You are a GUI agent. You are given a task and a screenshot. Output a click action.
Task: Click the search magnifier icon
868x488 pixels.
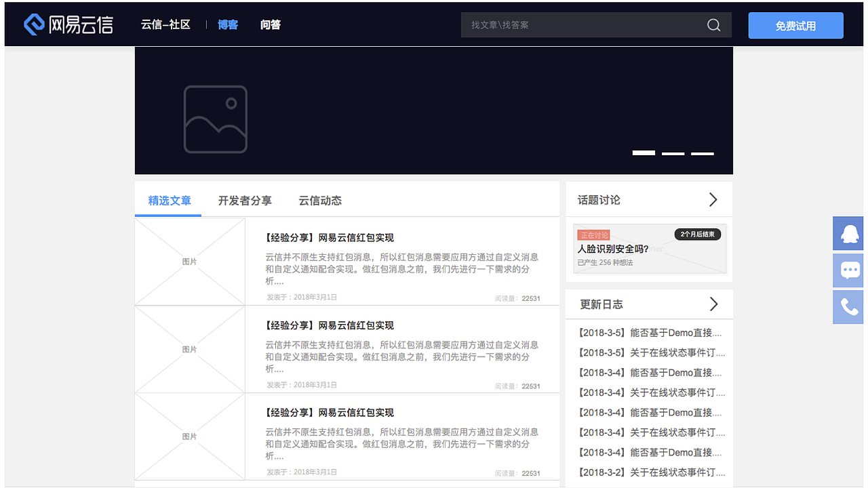coord(713,25)
